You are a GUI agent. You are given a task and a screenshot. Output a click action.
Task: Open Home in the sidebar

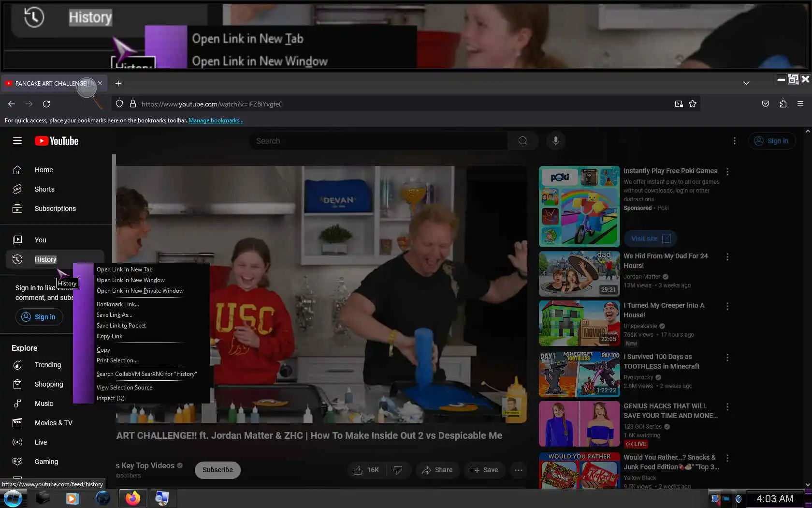(x=55, y=170)
